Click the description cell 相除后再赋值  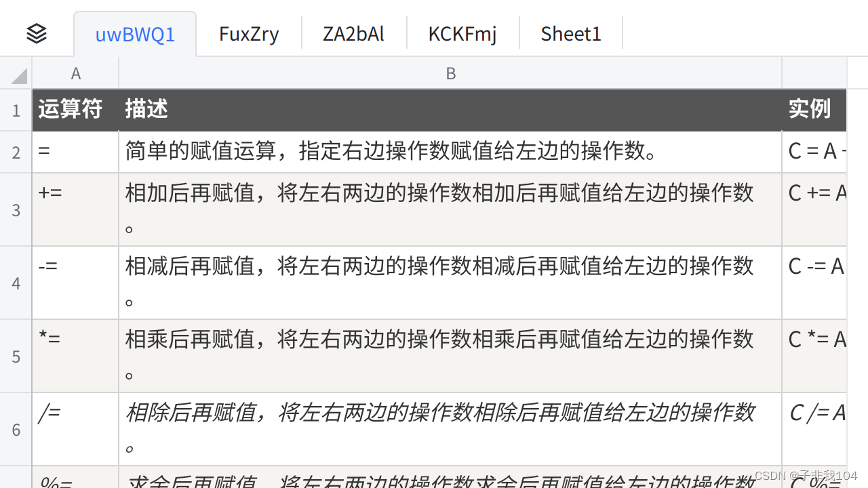pos(450,429)
